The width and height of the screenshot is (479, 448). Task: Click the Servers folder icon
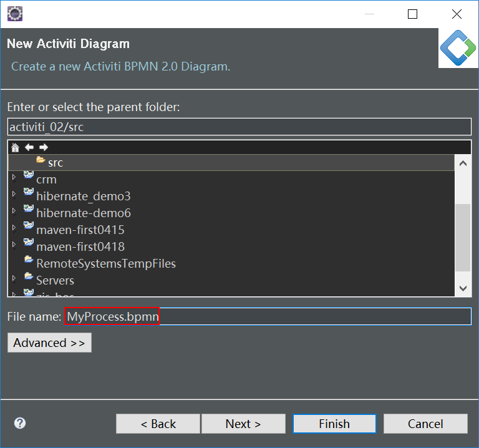(29, 276)
